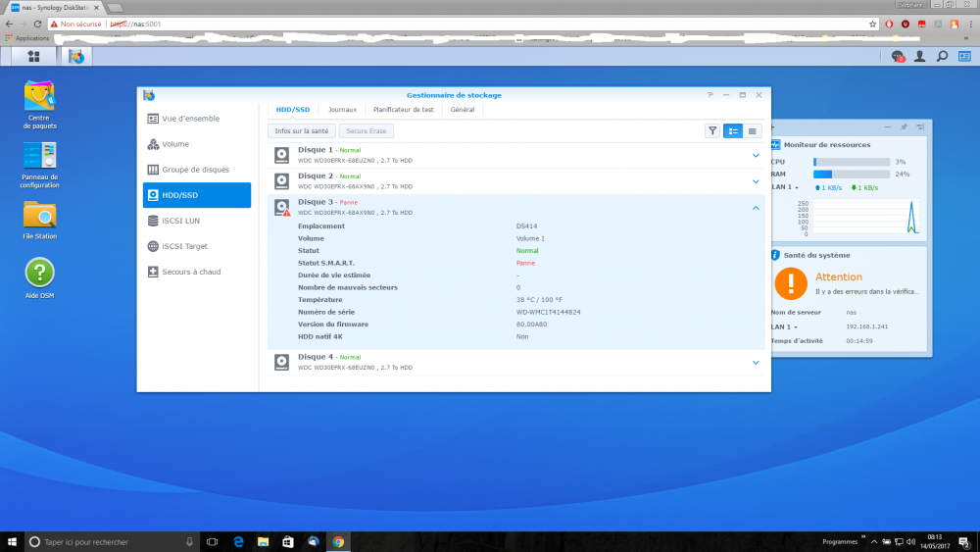Click the disk filter funnel icon

(x=711, y=131)
